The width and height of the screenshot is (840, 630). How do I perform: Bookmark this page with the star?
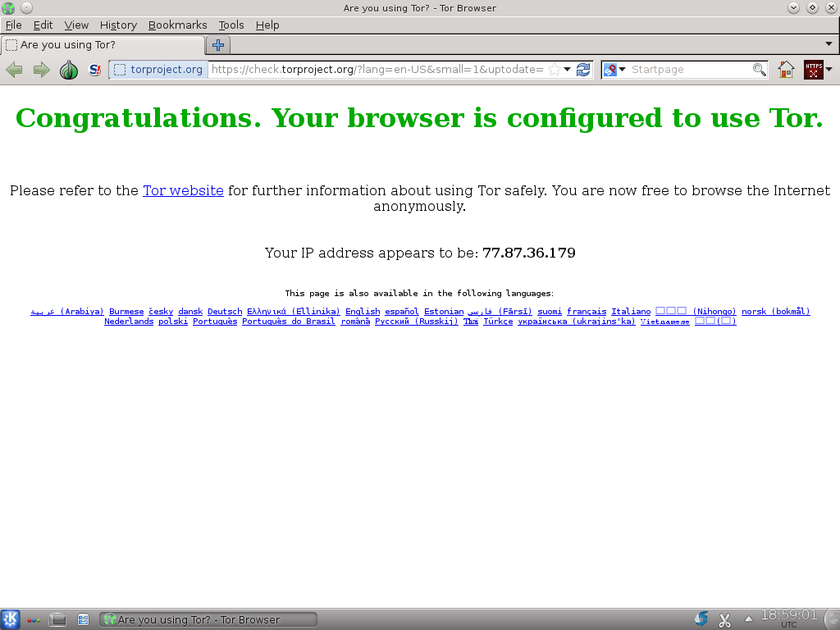(554, 70)
